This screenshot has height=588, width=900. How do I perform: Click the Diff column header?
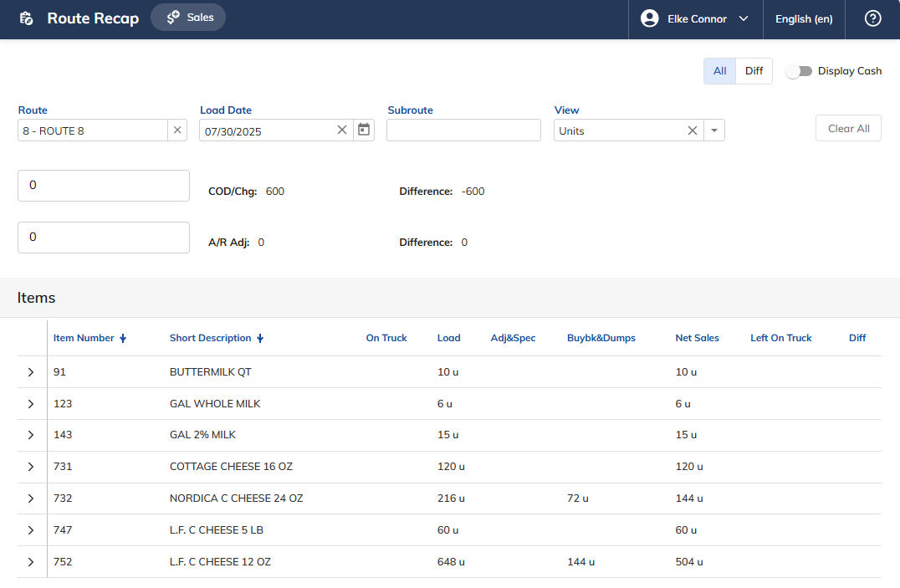click(857, 338)
